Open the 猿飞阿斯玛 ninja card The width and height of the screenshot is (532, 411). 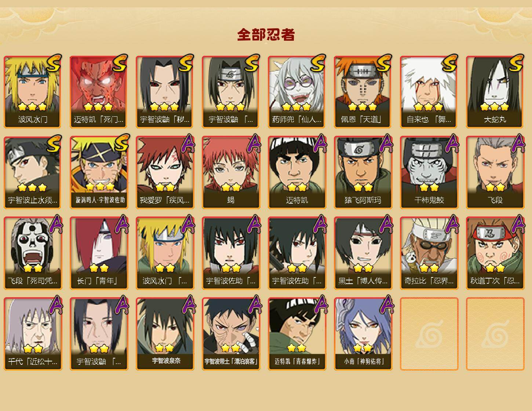coord(363,172)
